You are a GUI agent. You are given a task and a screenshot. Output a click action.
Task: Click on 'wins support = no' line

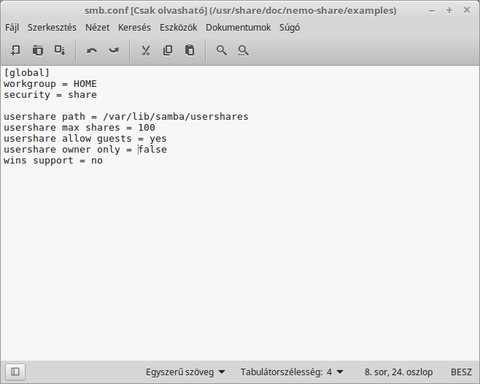53,161
